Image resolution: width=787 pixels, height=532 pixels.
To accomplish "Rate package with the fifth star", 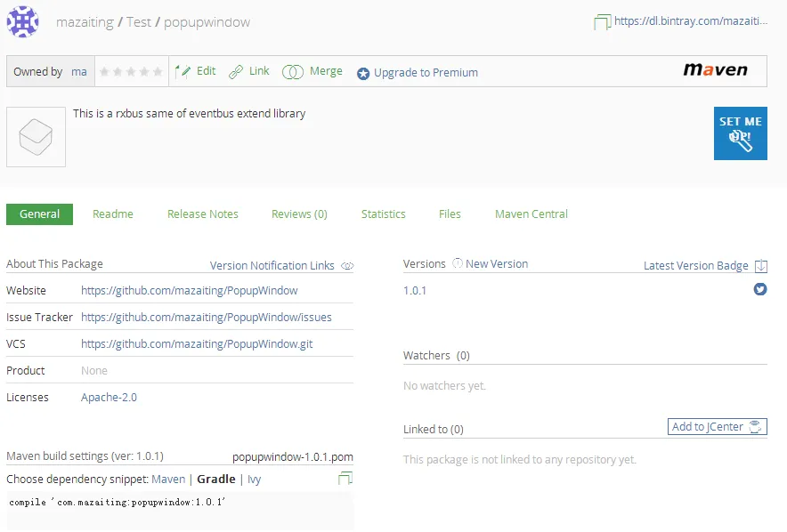I will click(158, 72).
